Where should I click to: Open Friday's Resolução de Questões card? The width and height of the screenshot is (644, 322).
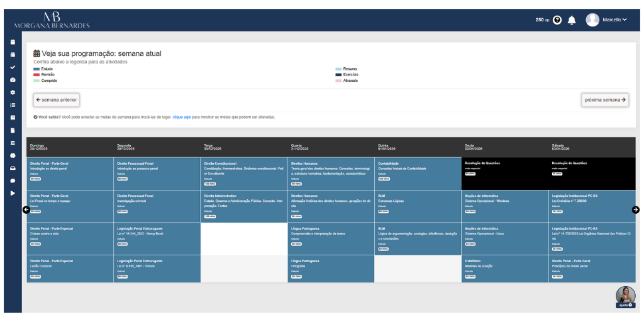pos(504,174)
